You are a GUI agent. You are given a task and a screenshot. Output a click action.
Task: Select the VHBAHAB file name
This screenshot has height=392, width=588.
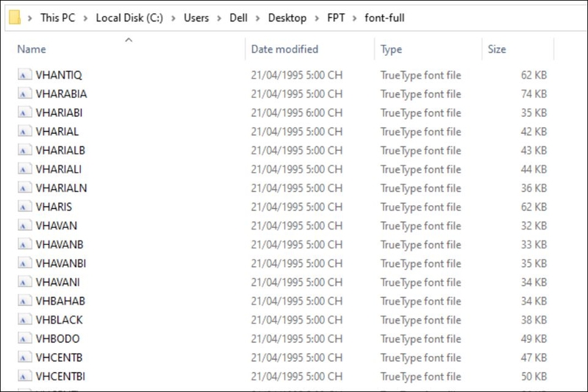60,302
